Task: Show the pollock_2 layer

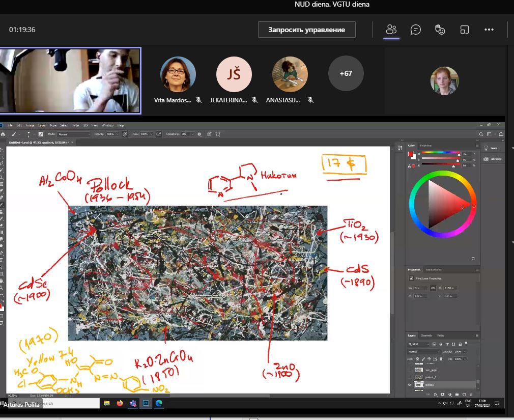Action: click(x=410, y=377)
